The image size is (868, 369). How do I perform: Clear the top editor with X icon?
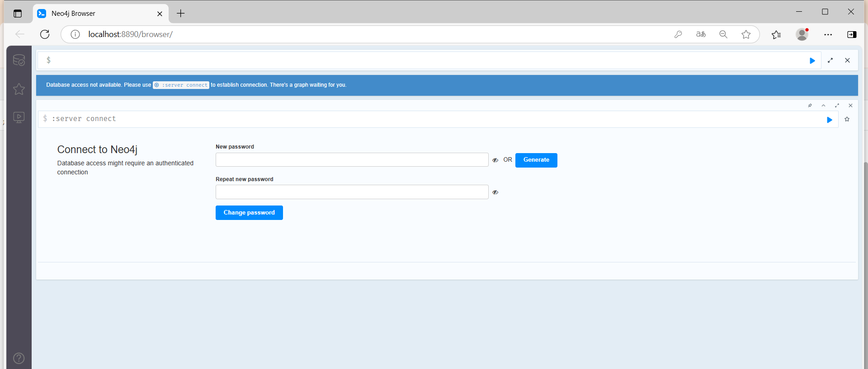click(x=847, y=61)
